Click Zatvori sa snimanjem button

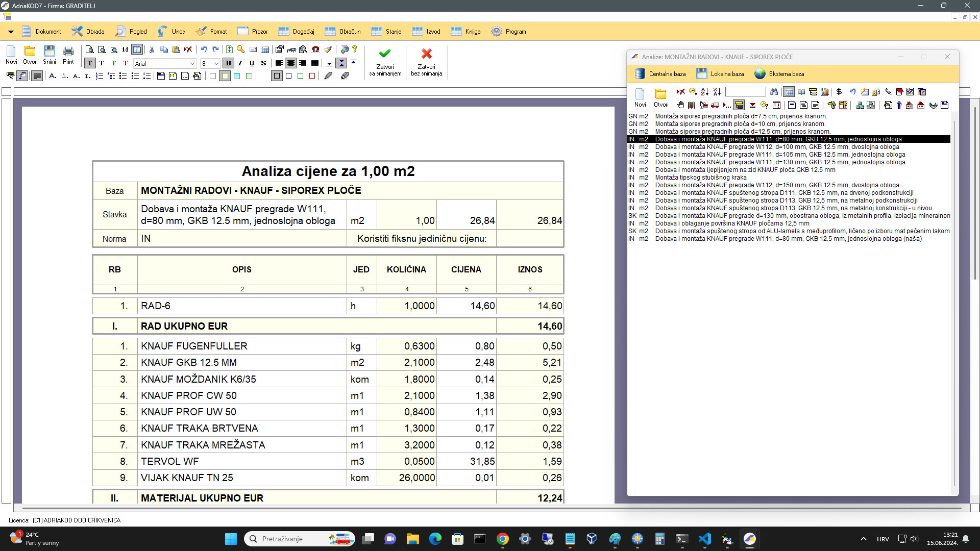coord(385,62)
